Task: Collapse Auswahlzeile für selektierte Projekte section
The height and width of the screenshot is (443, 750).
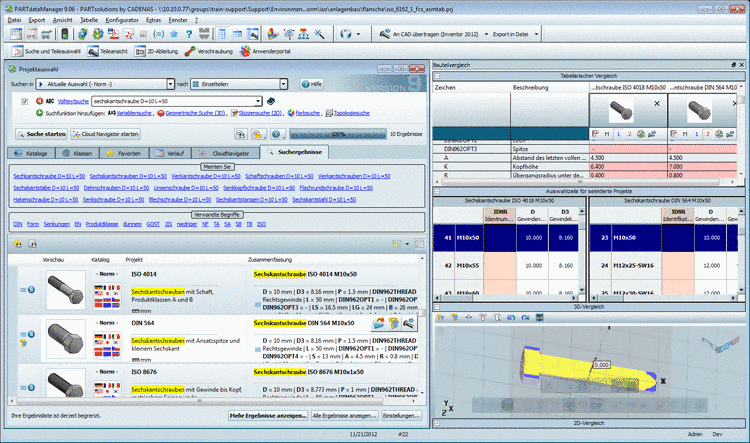Action: [x=437, y=191]
